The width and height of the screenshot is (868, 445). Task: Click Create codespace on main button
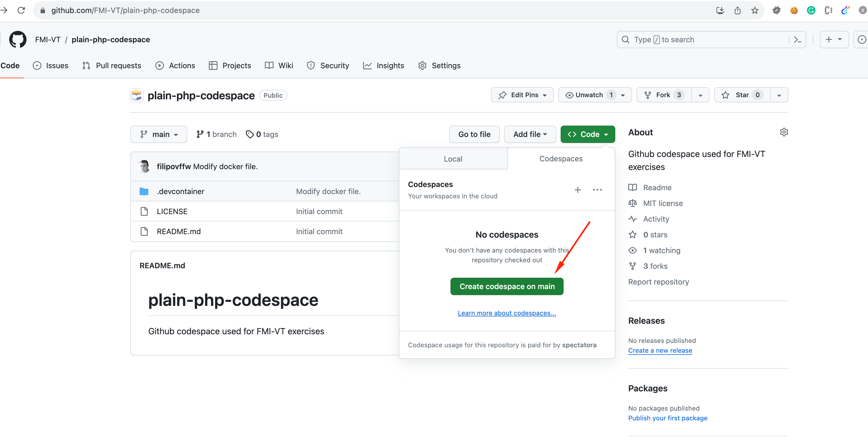[x=507, y=286]
